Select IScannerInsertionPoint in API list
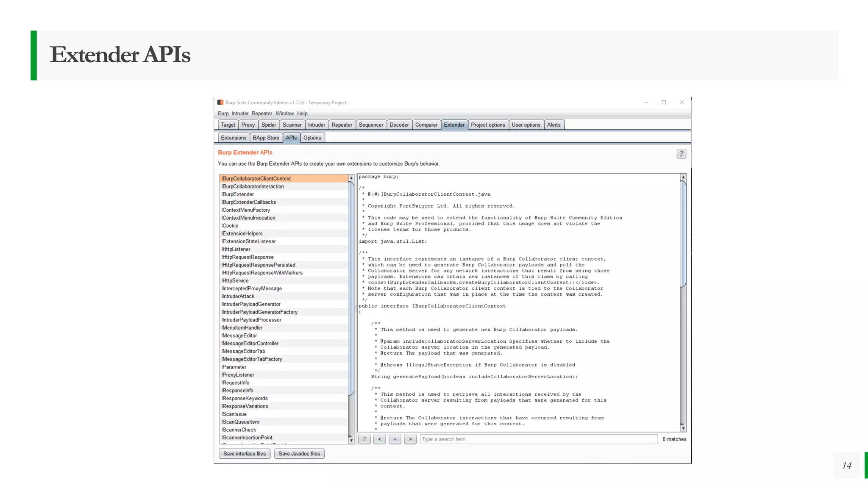This screenshot has height=488, width=868. tap(284, 438)
